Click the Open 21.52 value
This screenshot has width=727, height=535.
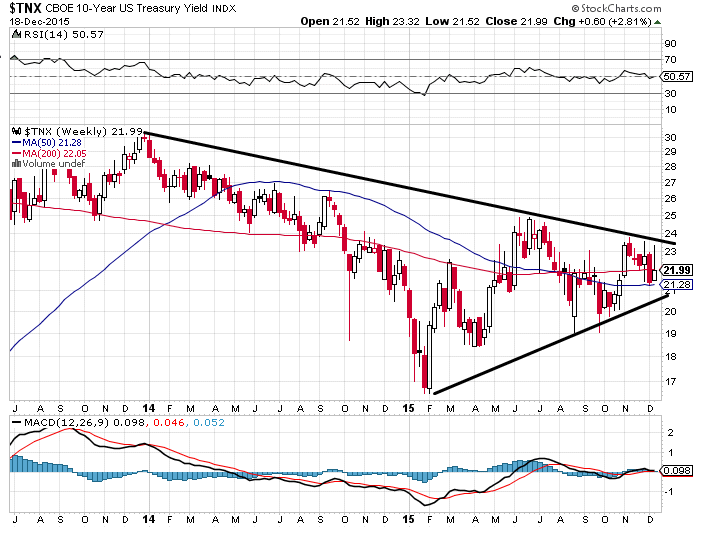(x=330, y=21)
